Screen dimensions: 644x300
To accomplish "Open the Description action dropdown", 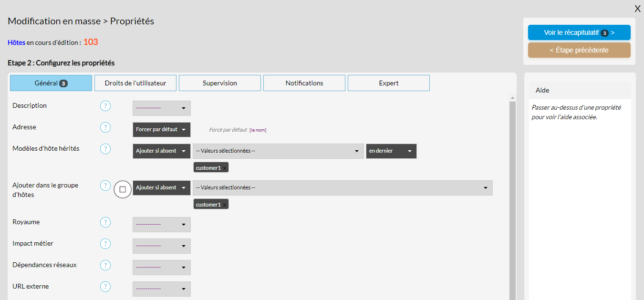I will (161, 108).
